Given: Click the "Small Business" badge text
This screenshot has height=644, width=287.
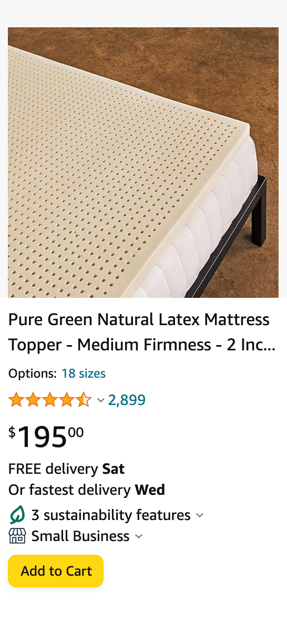Looking at the screenshot, I should coord(80,536).
